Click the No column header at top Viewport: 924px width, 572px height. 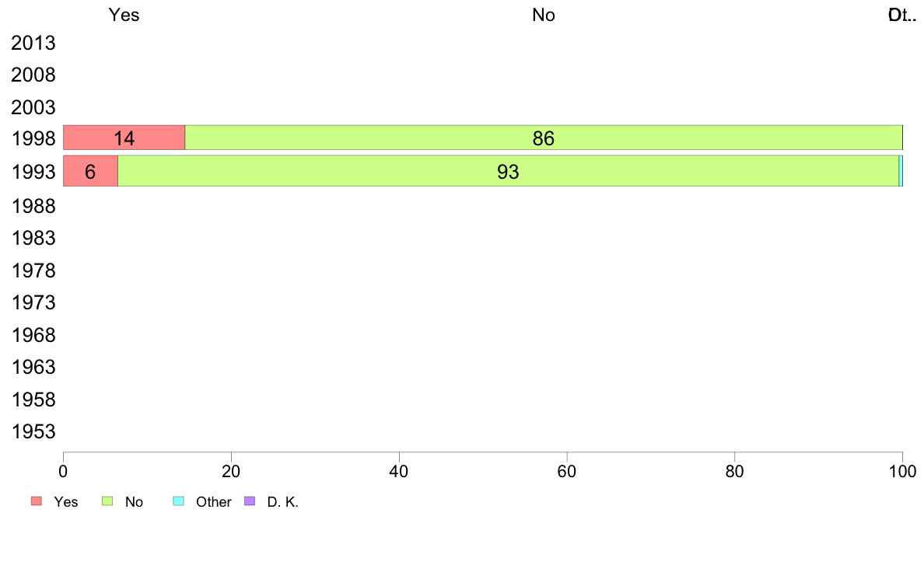click(544, 15)
